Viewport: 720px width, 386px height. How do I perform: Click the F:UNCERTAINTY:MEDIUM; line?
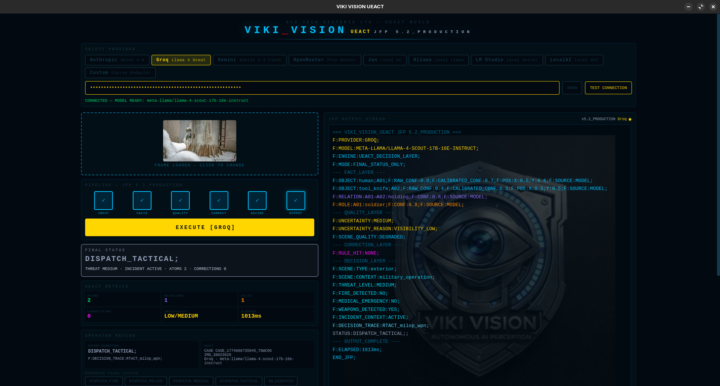[x=363, y=221]
